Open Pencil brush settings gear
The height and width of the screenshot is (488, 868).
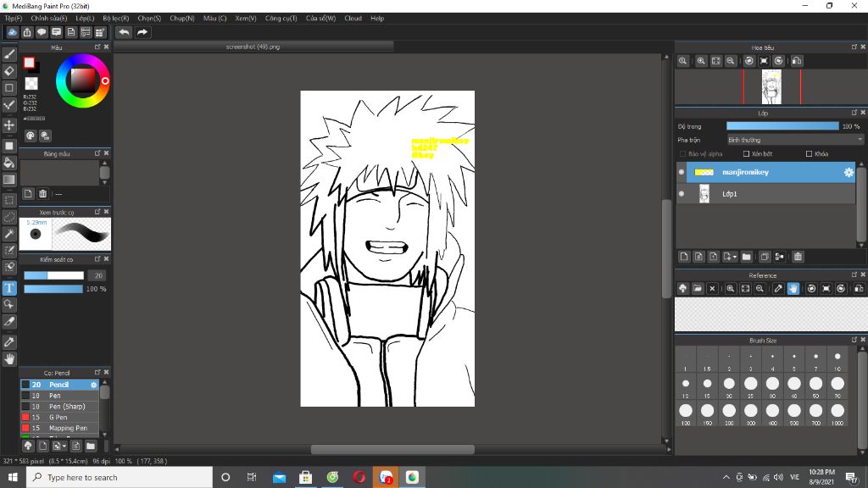pyautogui.click(x=93, y=385)
